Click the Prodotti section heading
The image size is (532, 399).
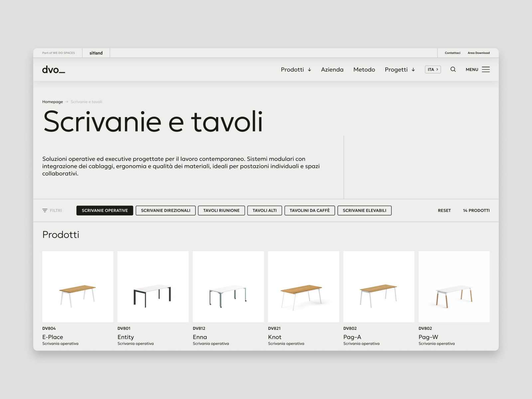coord(61,235)
